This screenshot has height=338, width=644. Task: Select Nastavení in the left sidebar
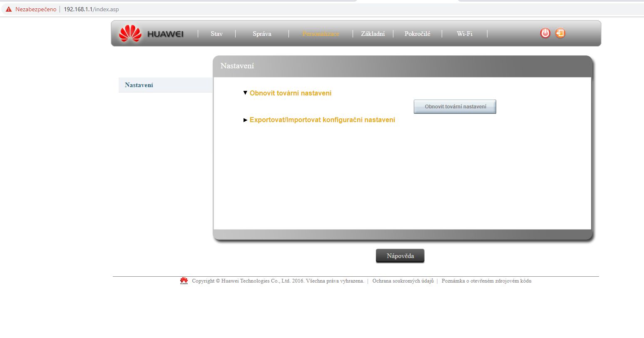165,85
